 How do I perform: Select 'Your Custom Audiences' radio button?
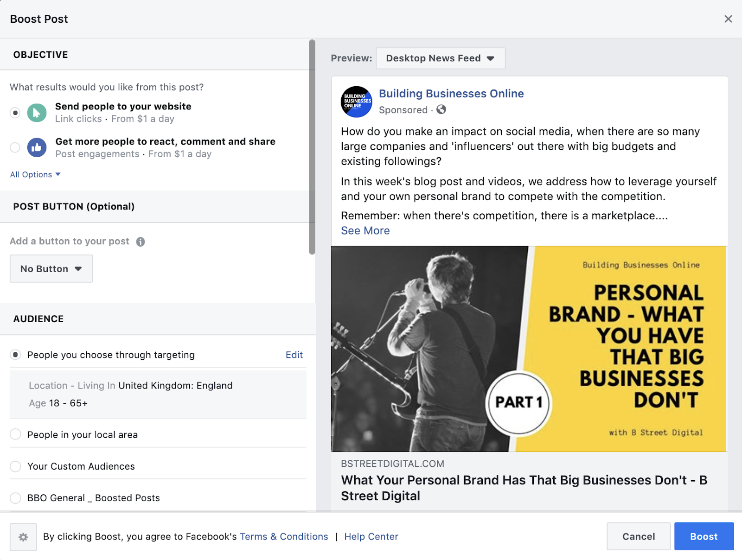coord(15,466)
